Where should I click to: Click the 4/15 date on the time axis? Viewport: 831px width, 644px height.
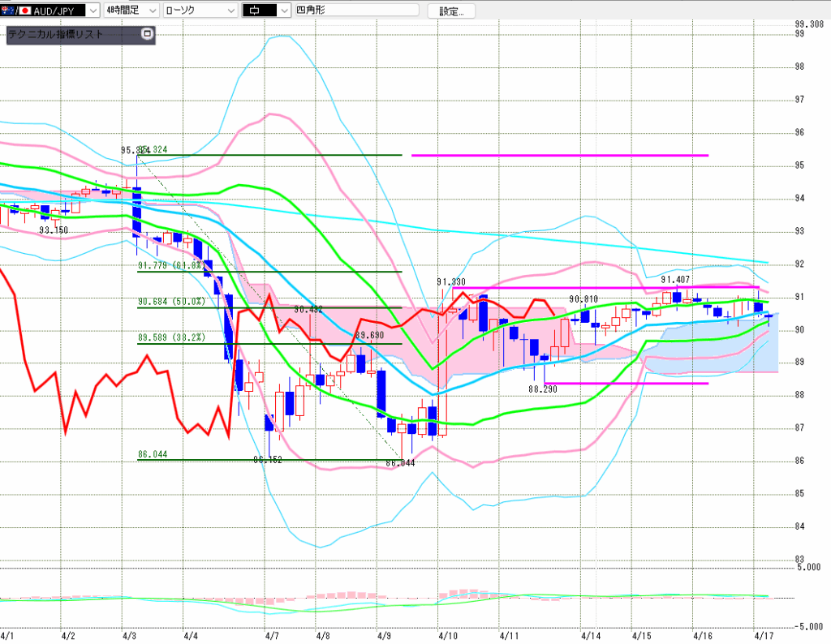641,636
